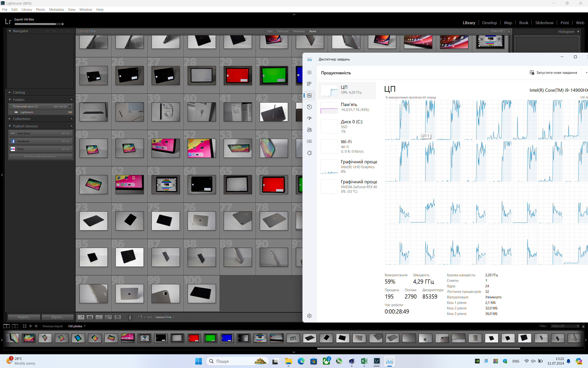588x368 pixels.
Task: Click the Export... button
Action: click(x=58, y=317)
